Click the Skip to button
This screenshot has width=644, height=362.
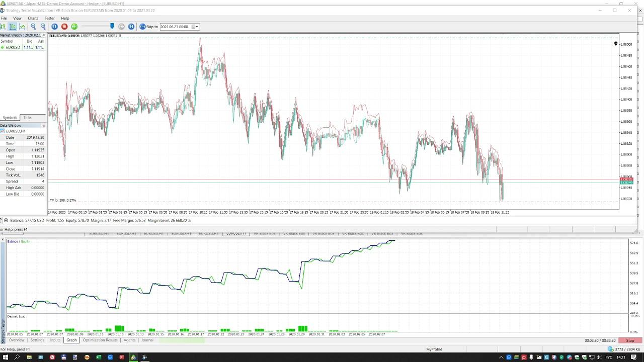pos(148,26)
